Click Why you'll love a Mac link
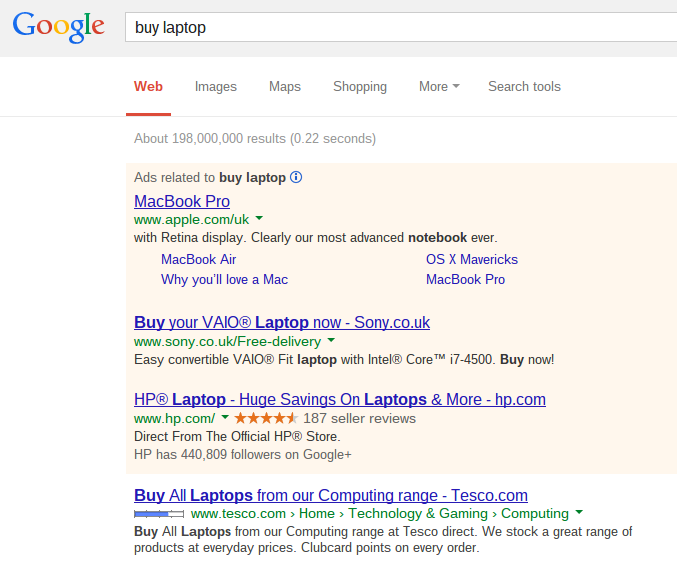This screenshot has width=677, height=570. pos(225,279)
